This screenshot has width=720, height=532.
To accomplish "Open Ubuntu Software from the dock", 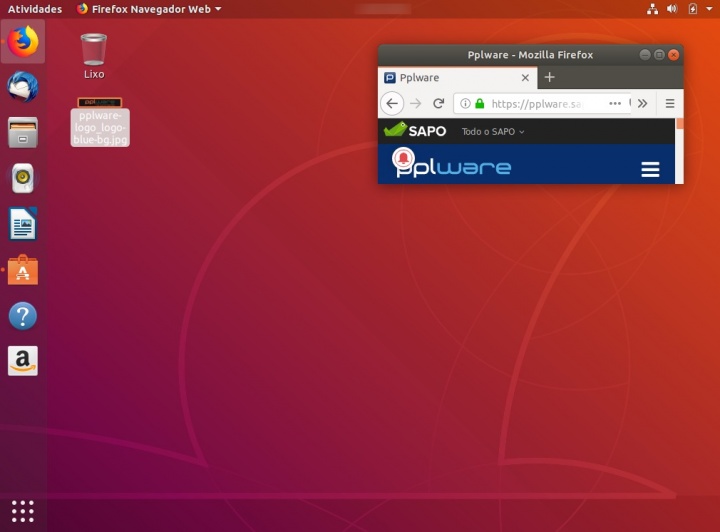I will tap(22, 270).
